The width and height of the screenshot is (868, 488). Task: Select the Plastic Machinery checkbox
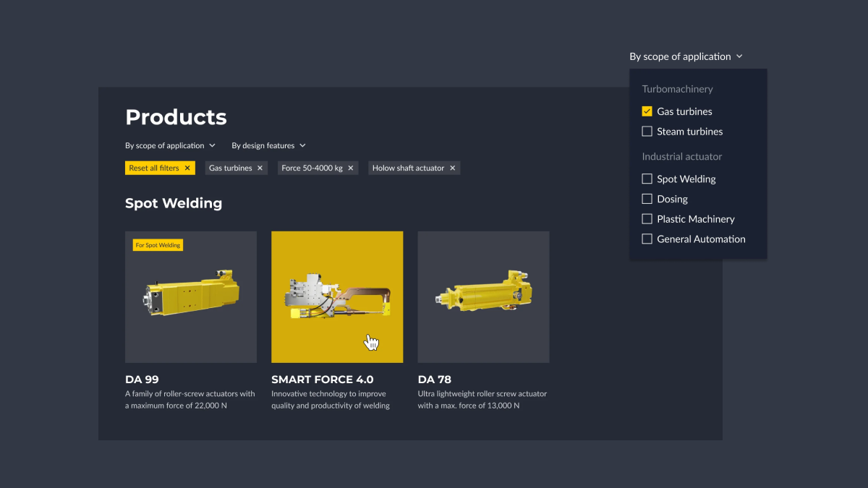647,219
